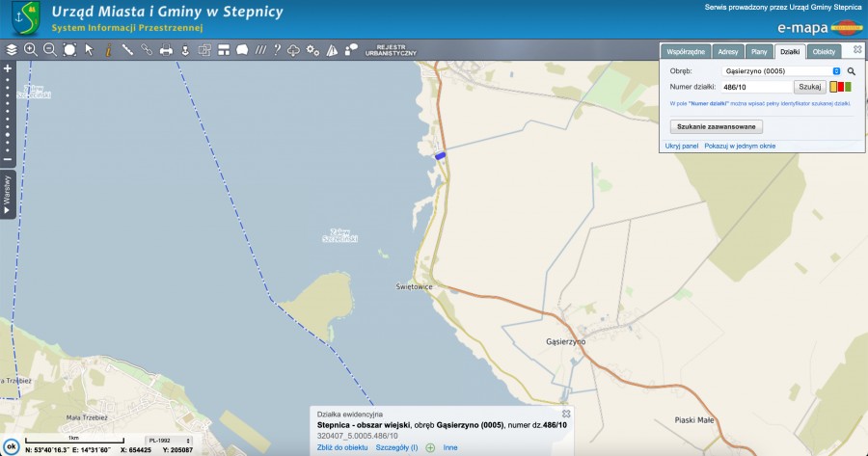Open the Obręb dropdown Gąsierzyno (0005)
Image resolution: width=868 pixels, height=456 pixels.
click(780, 71)
